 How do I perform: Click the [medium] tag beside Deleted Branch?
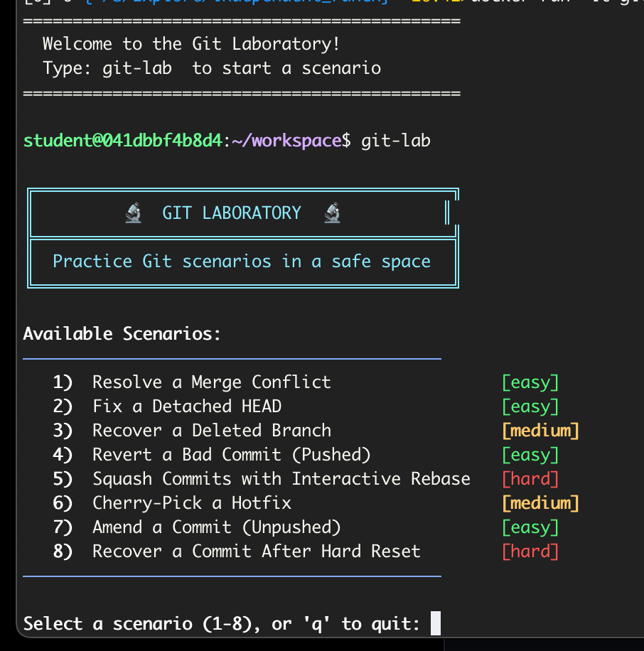(540, 431)
